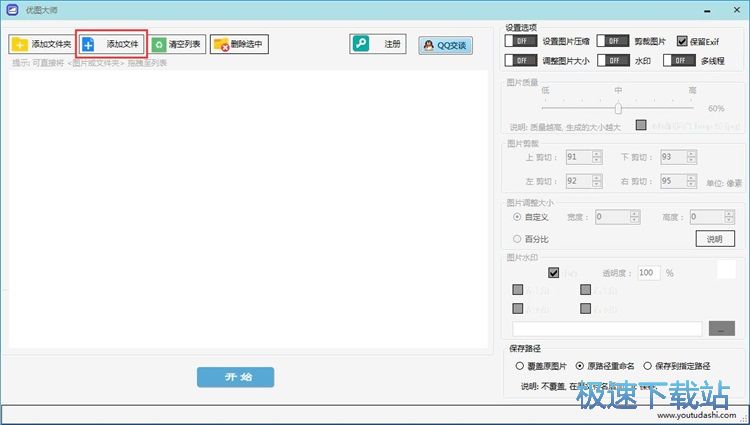The height and width of the screenshot is (425, 750).
Task: Uncheck the 保留Exif checkbox
Action: click(x=682, y=41)
